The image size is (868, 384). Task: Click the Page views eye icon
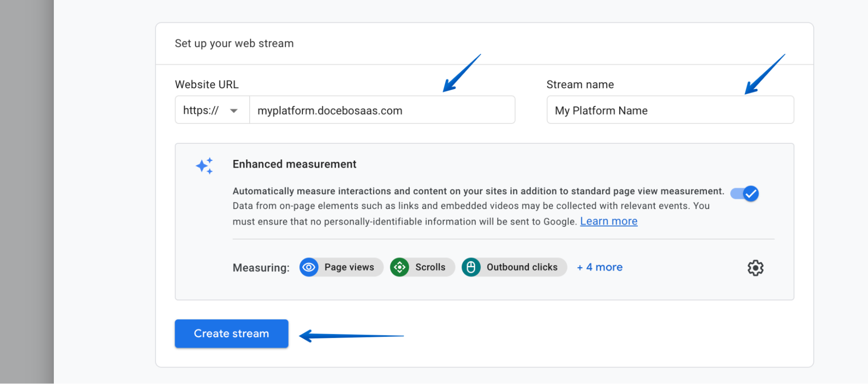(x=309, y=267)
